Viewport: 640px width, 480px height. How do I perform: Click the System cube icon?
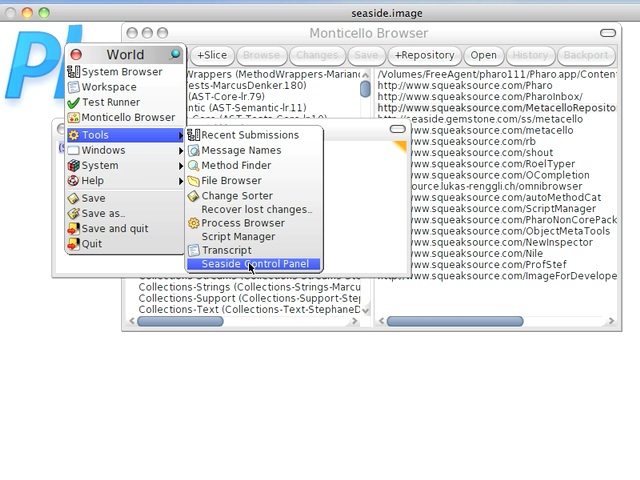click(73, 165)
